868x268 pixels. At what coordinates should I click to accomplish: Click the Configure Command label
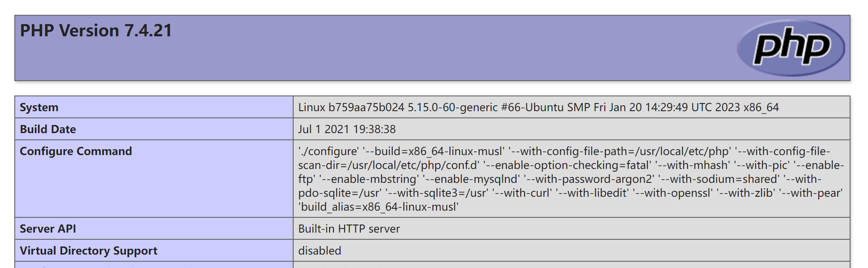coord(76,151)
